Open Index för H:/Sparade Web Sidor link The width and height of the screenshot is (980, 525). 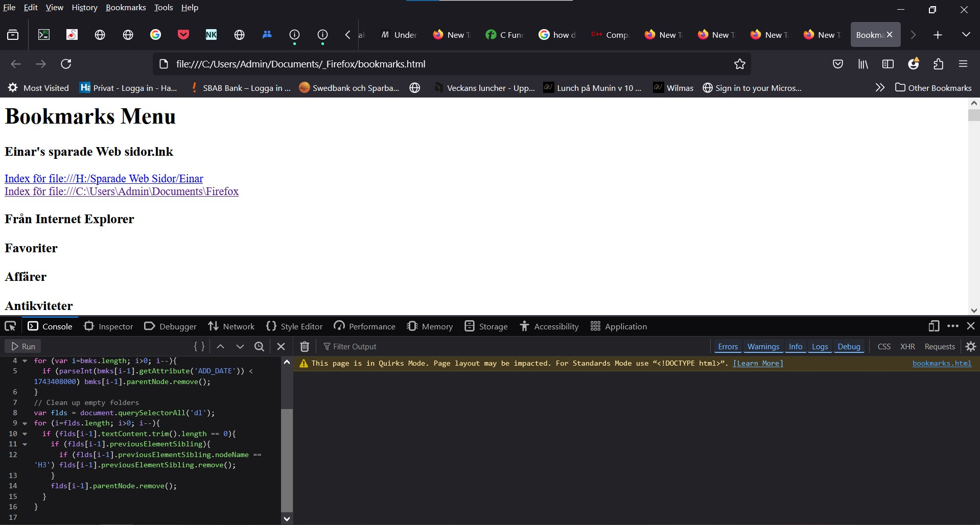104,178
